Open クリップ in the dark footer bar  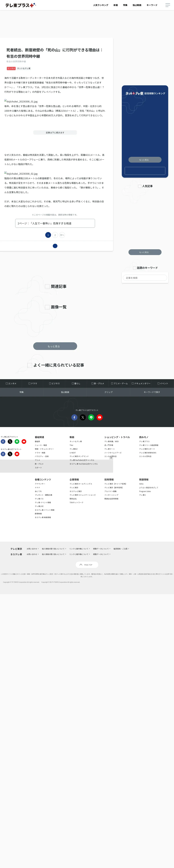coord(108,392)
